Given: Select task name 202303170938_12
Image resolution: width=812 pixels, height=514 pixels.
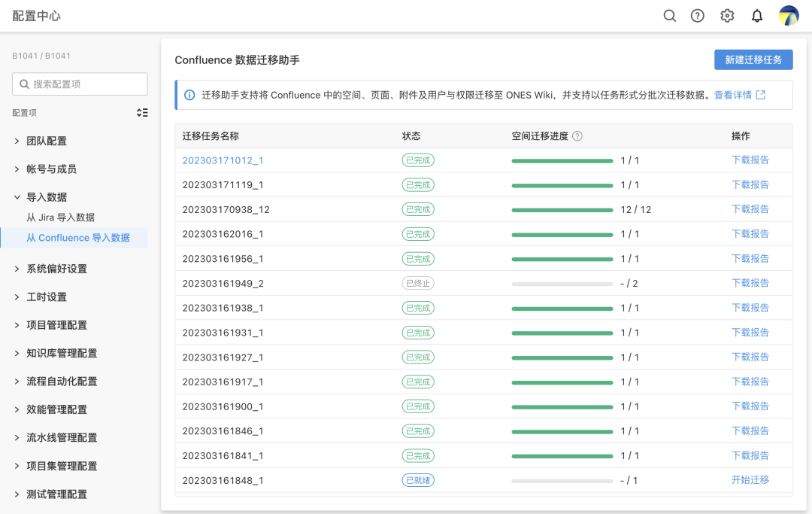Looking at the screenshot, I should [226, 210].
